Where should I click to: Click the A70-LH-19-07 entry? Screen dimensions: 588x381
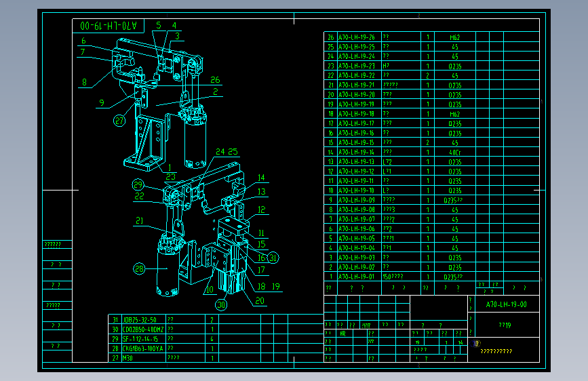[356, 219]
